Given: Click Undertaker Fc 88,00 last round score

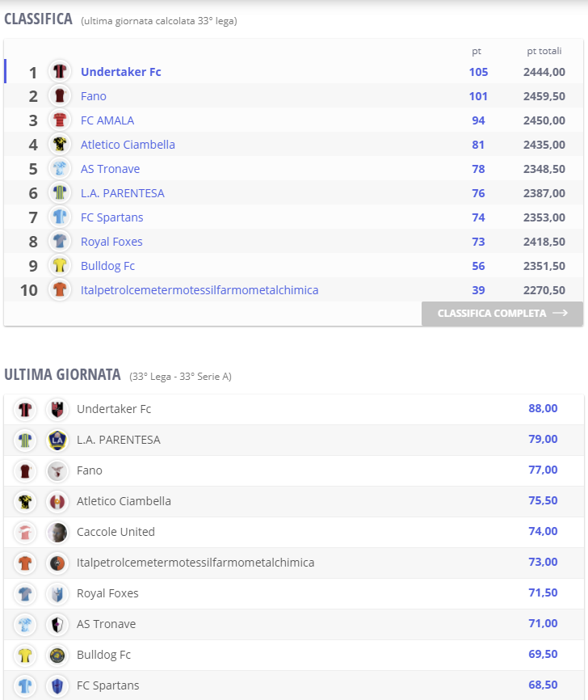Looking at the screenshot, I should click(x=543, y=408).
